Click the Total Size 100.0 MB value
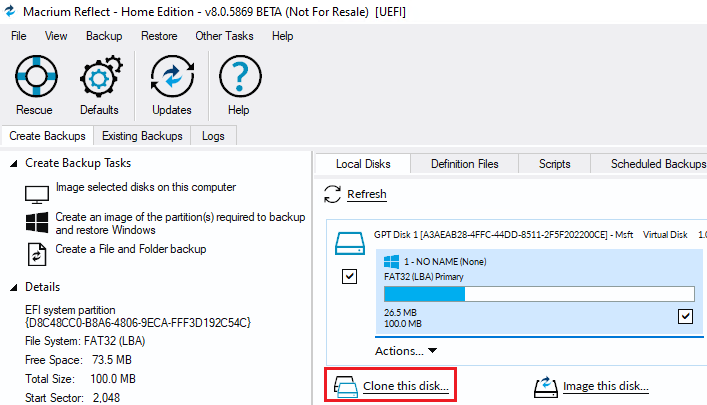 [x=113, y=379]
